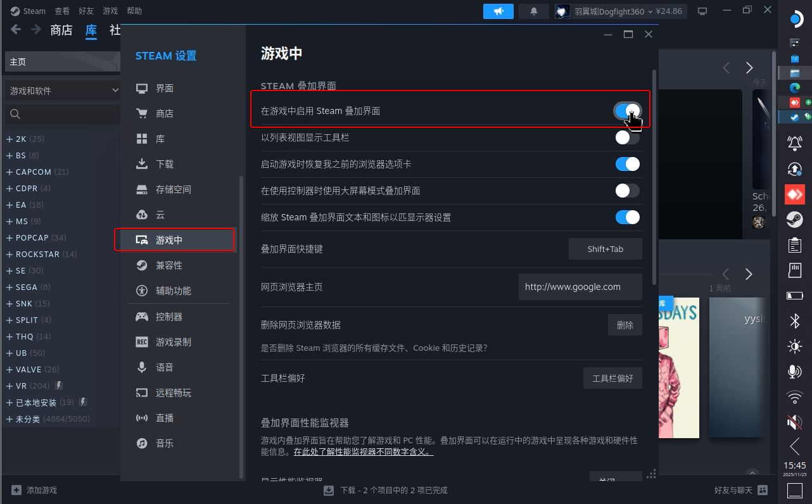Click the Bluetooth icon in system panel
Viewport: 812px width, 504px height.
[794, 320]
